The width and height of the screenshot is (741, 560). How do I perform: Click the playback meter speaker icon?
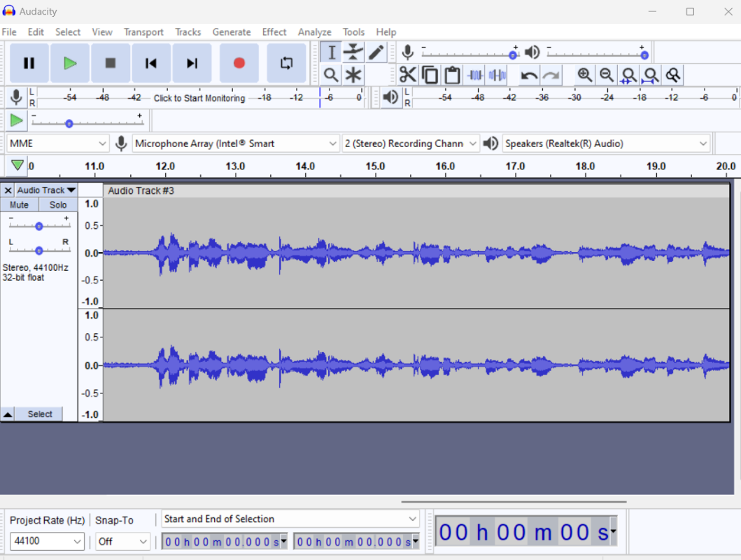point(390,97)
